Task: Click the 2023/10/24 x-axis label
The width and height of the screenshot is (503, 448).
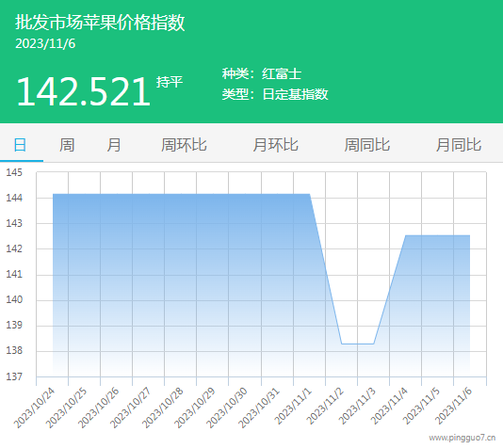Action: tap(35, 408)
